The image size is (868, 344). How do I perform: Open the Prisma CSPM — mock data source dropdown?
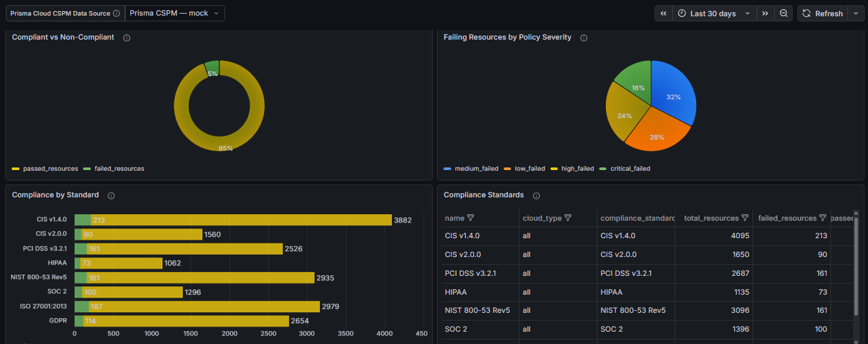pyautogui.click(x=175, y=13)
